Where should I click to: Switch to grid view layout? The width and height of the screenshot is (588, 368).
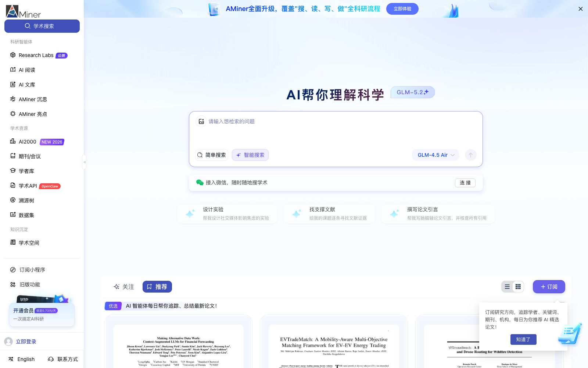tap(518, 287)
